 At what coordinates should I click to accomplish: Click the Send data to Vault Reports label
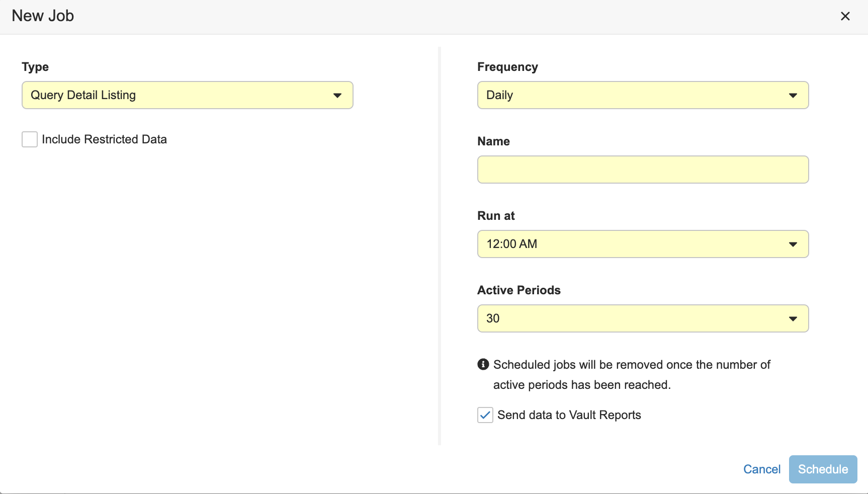[x=569, y=415]
